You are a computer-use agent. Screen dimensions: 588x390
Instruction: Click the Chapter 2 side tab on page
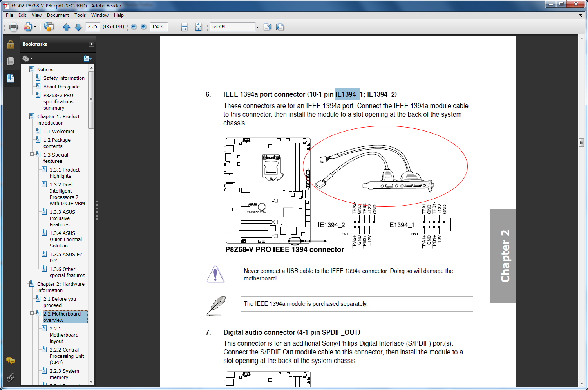[503, 256]
